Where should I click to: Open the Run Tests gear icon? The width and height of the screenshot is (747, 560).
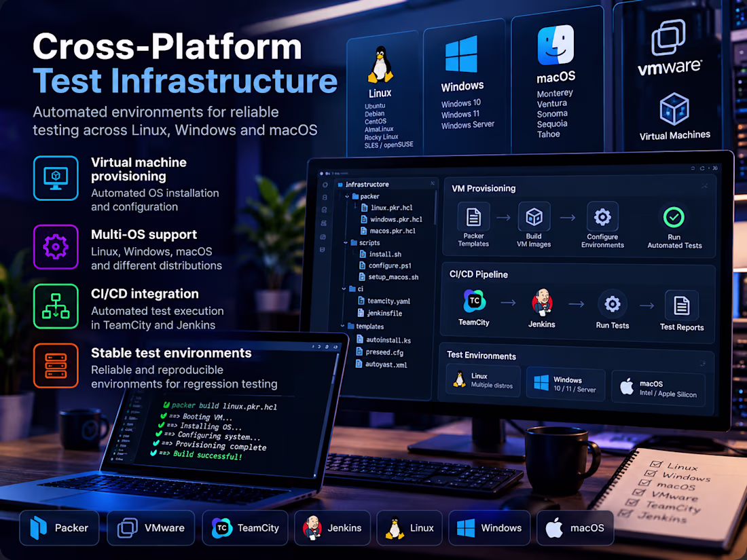612,304
